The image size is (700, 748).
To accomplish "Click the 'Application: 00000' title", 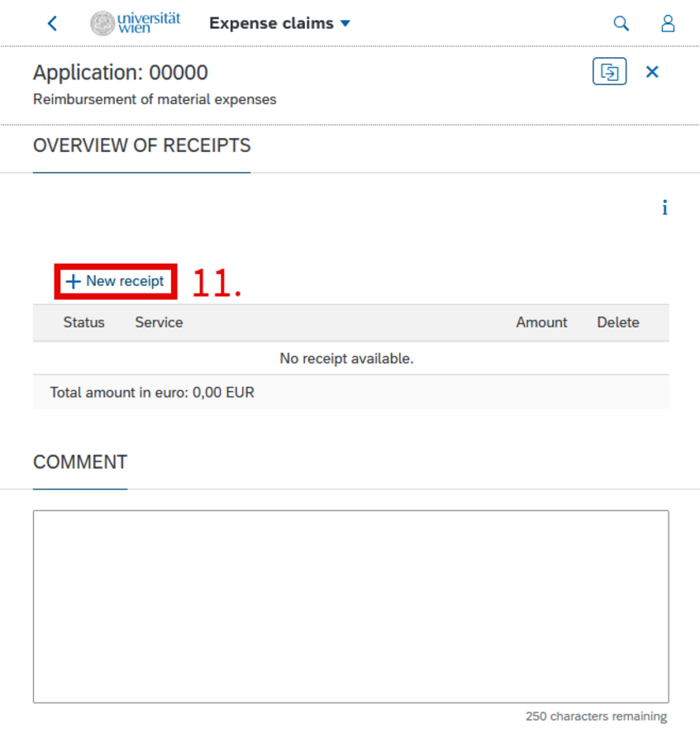I will [x=121, y=73].
